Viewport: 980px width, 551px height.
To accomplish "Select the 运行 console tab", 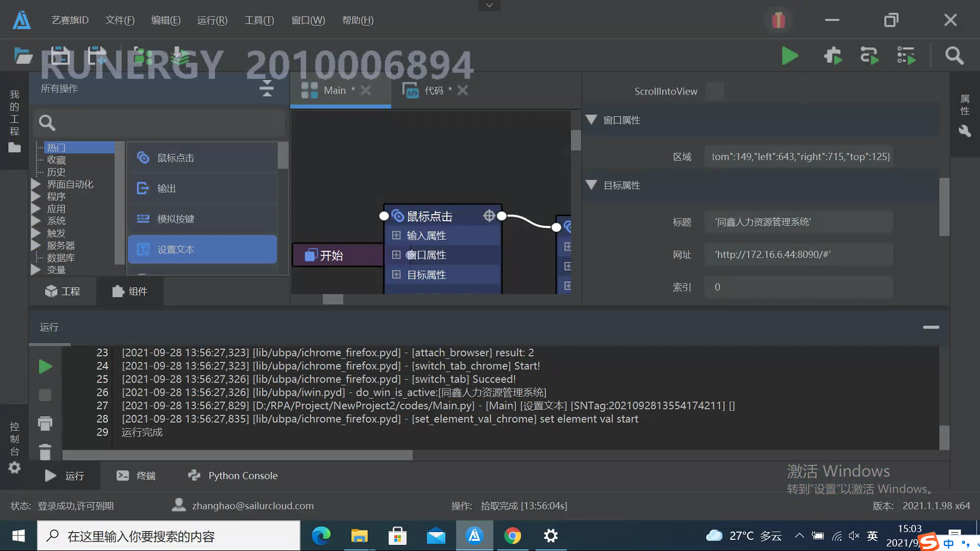I will coord(65,475).
